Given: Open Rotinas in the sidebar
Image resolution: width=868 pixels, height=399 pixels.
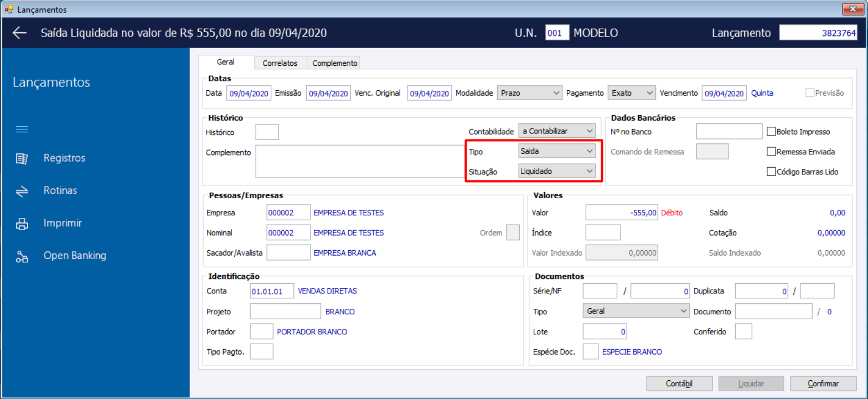Looking at the screenshot, I should click(60, 191).
